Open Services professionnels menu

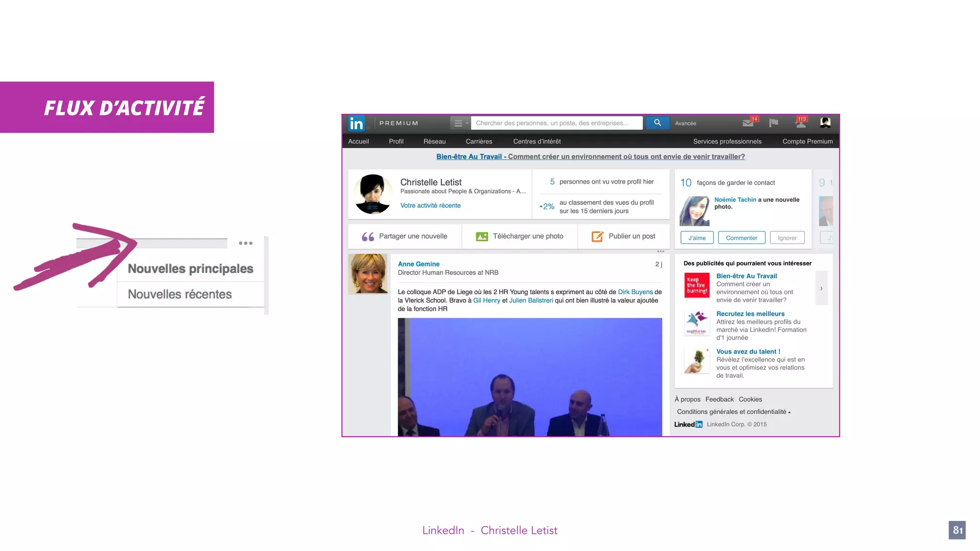(x=727, y=142)
